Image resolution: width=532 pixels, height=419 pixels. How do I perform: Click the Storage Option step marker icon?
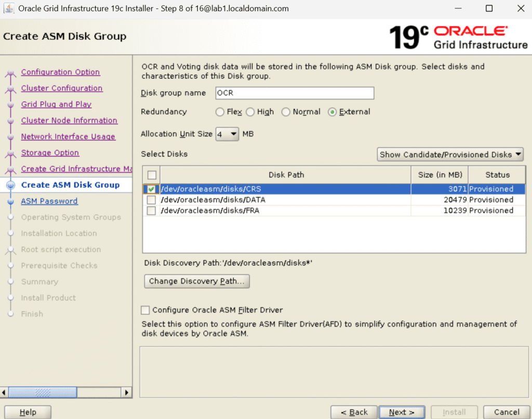pos(10,153)
